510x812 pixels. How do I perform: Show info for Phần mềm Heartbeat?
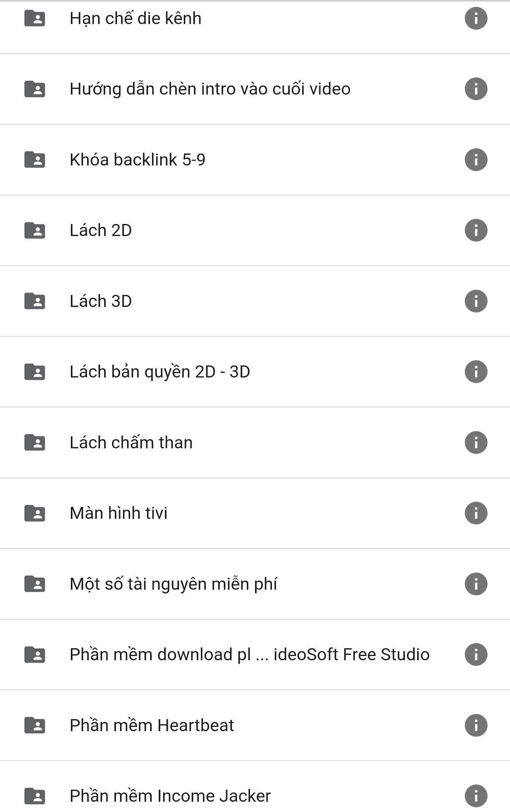(476, 725)
